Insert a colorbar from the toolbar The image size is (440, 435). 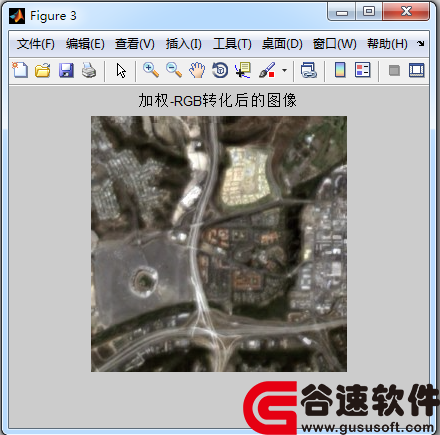pyautogui.click(x=340, y=70)
